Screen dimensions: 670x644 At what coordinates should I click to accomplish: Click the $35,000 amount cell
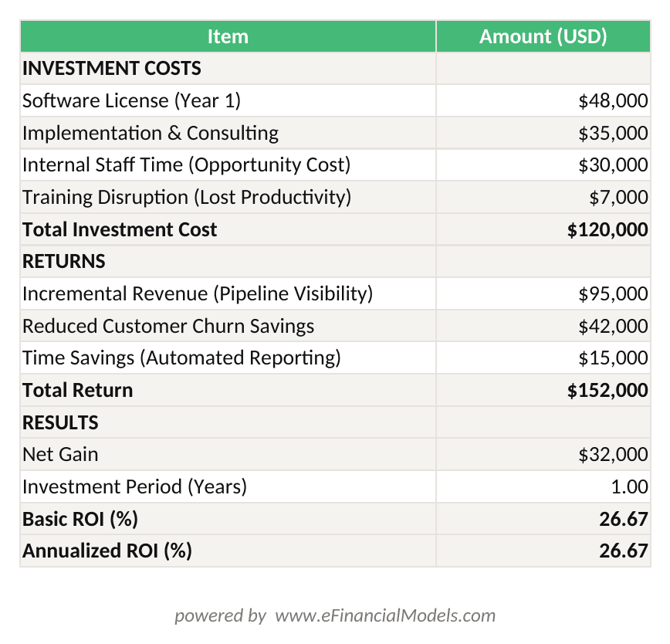pyautogui.click(x=543, y=133)
